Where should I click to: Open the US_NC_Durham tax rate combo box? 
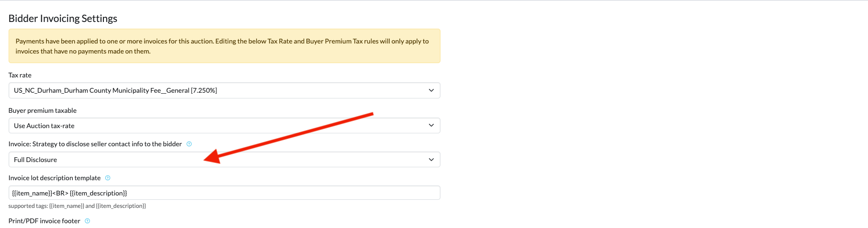(224, 90)
